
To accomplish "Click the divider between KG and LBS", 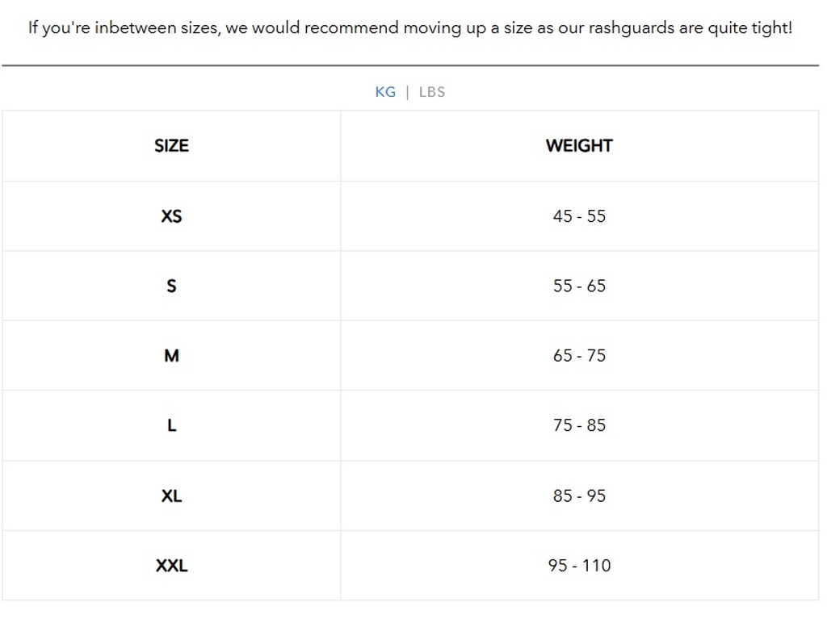I will point(407,92).
